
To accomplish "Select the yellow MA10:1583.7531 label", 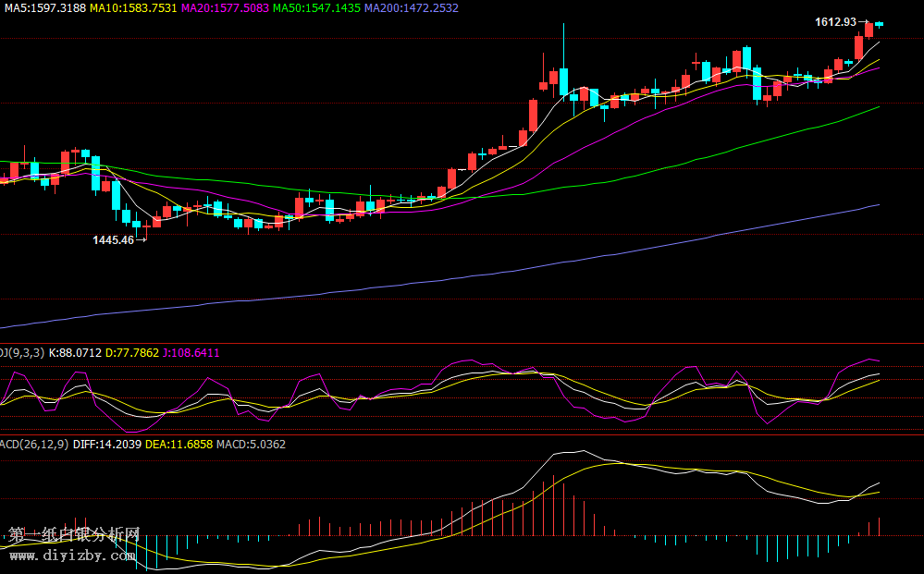I will tap(133, 7).
